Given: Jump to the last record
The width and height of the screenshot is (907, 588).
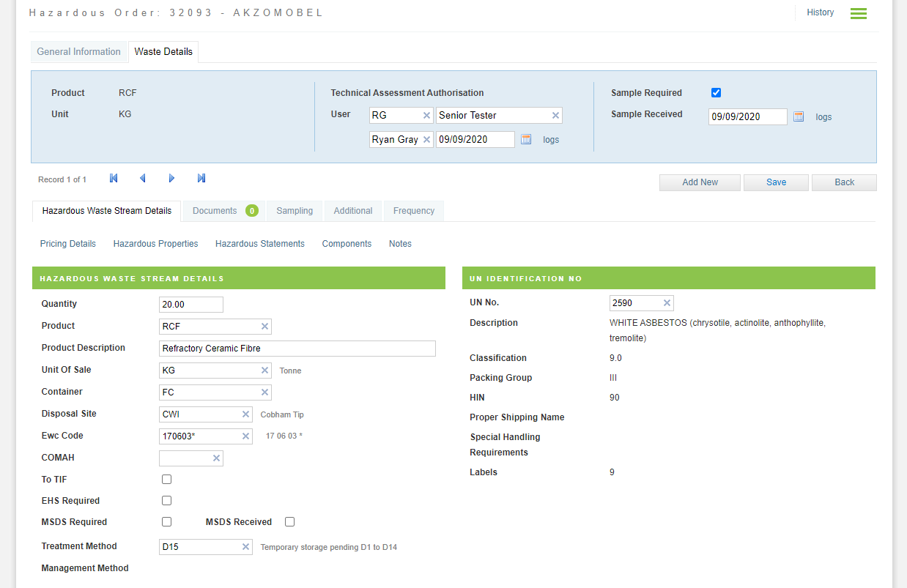Looking at the screenshot, I should [201, 178].
